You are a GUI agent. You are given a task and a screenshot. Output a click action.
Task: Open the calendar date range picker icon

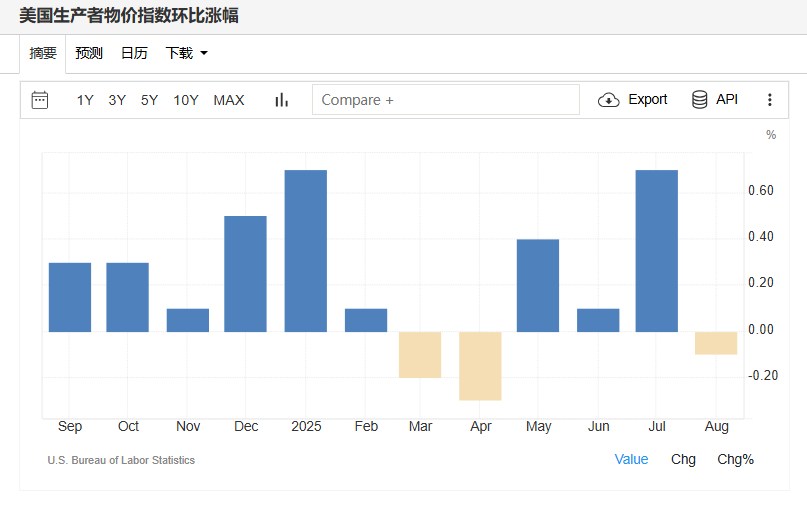pyautogui.click(x=40, y=100)
